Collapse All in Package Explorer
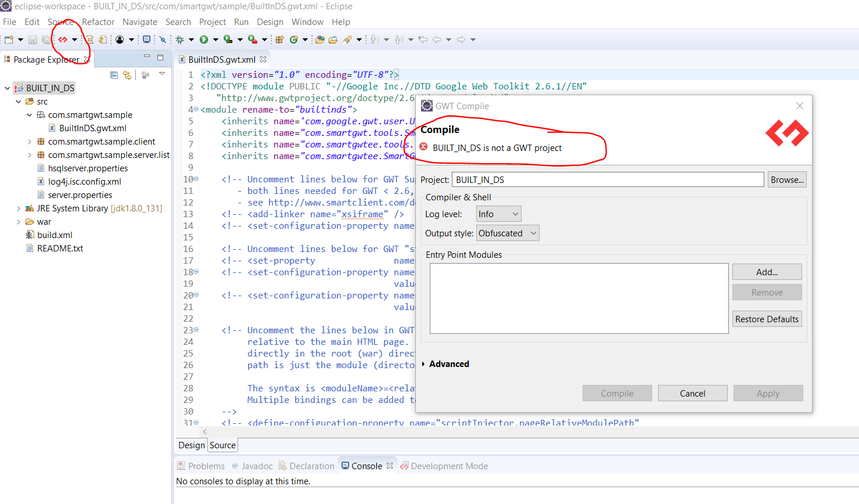 point(114,75)
